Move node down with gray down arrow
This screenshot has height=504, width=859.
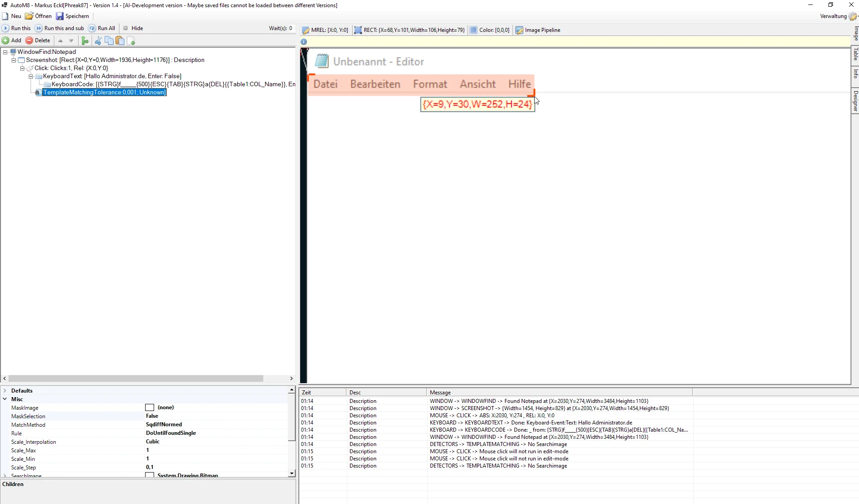point(71,40)
